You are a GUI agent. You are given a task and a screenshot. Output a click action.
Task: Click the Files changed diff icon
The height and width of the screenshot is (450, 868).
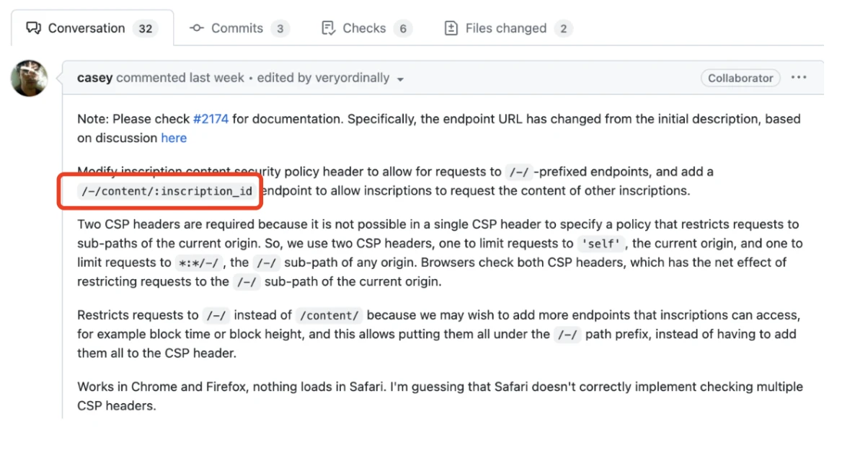[452, 28]
